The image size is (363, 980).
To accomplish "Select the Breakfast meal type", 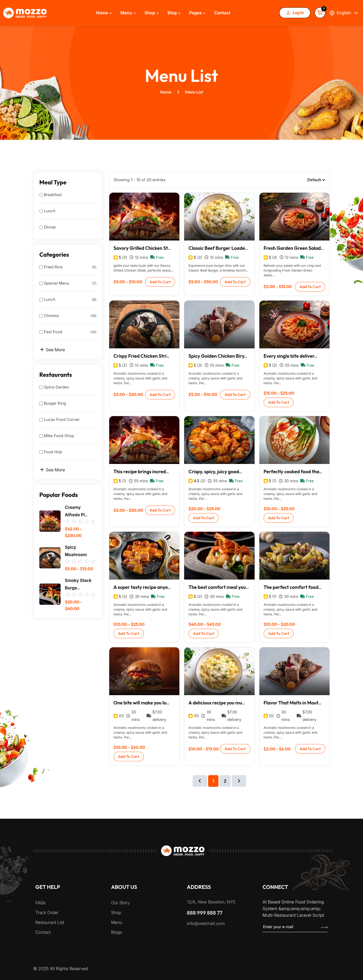I will [x=41, y=195].
